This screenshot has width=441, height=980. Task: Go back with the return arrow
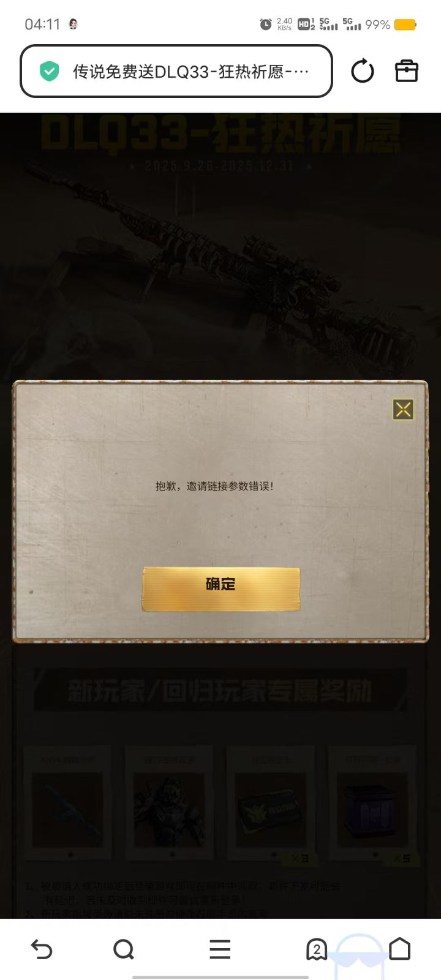coord(42,949)
